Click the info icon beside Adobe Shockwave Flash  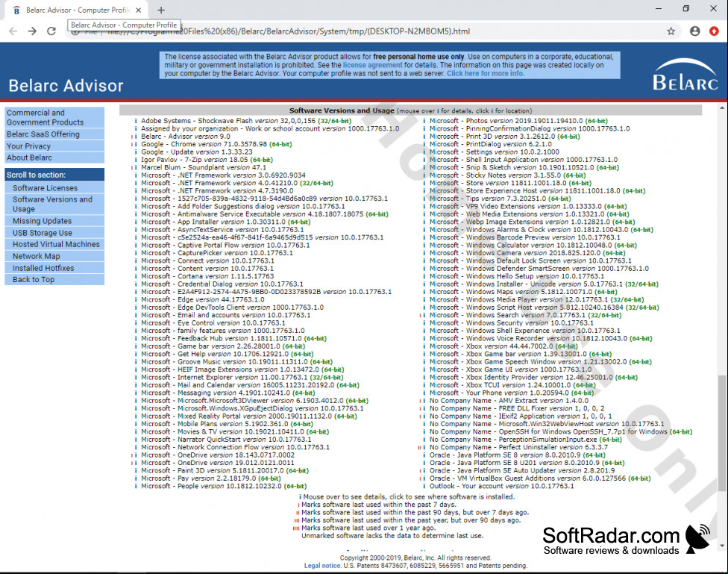coord(136,121)
